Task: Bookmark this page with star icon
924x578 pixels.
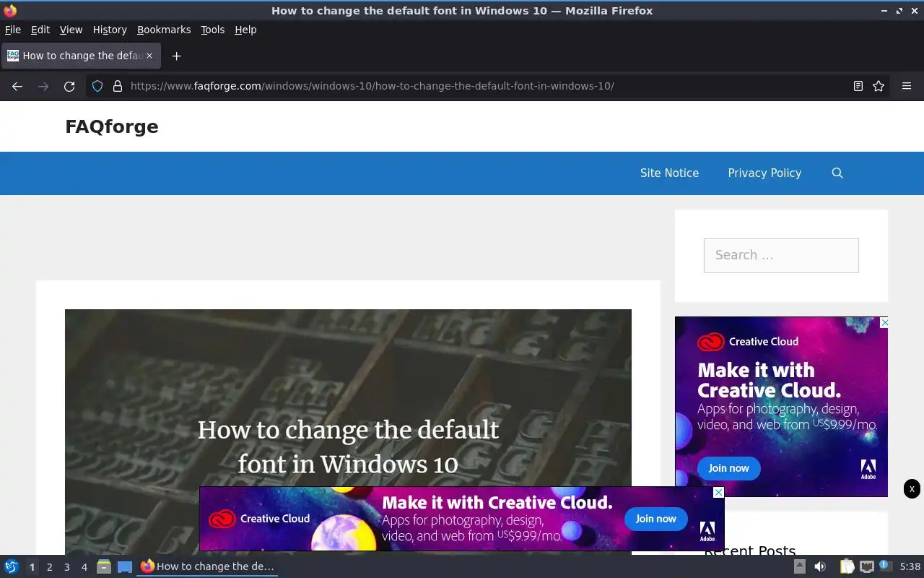Action: 879,86
